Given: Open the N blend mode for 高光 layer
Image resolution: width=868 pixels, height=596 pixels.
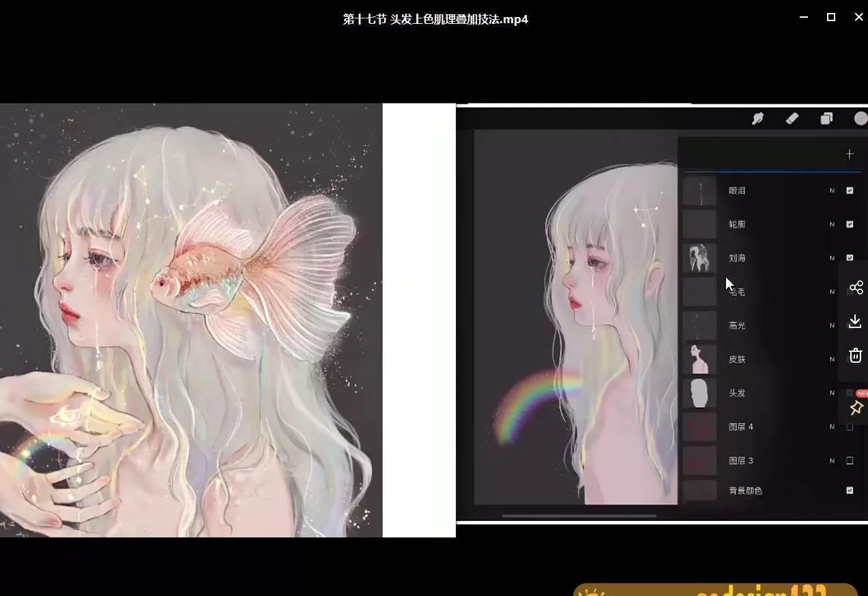Looking at the screenshot, I should click(x=831, y=325).
